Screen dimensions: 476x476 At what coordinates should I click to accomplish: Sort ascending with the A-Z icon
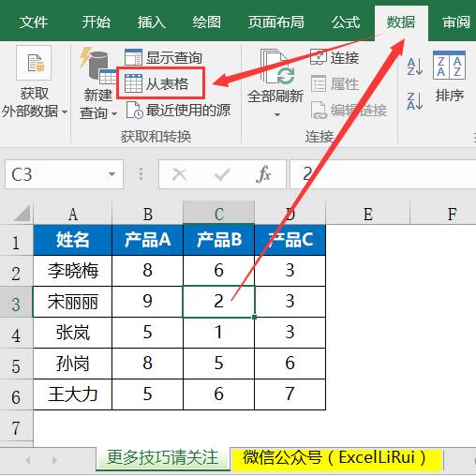415,67
